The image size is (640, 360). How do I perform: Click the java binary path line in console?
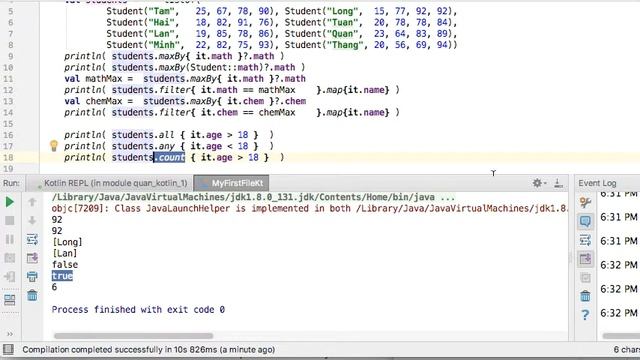tap(253, 198)
